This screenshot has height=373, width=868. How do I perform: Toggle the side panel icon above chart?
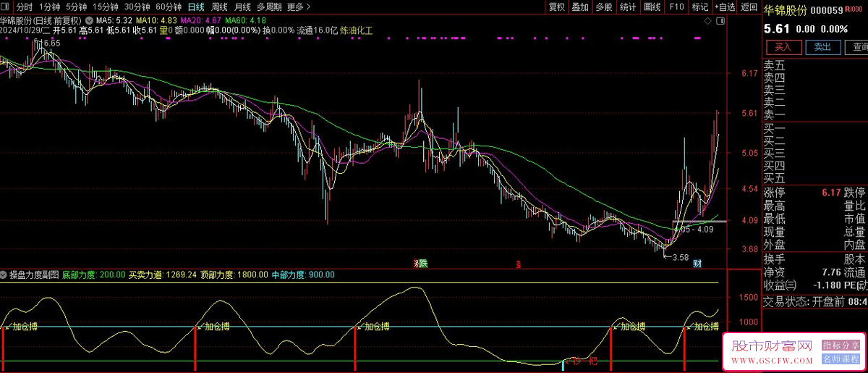point(720,22)
